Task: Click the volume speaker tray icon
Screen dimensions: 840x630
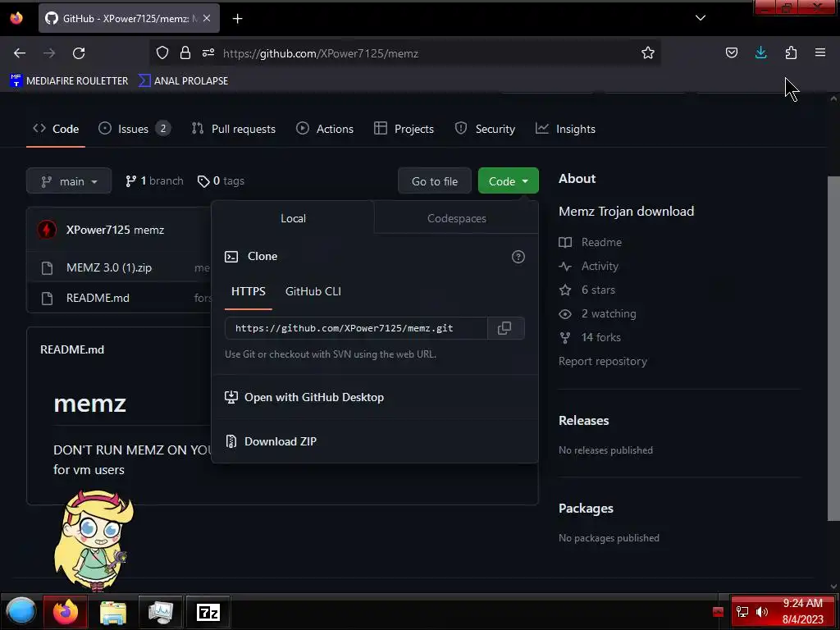Action: pos(762,612)
